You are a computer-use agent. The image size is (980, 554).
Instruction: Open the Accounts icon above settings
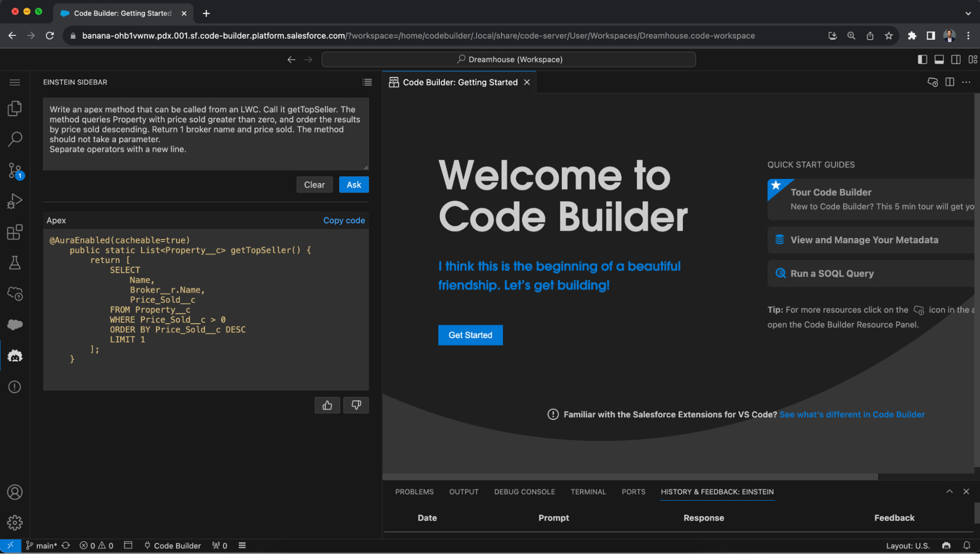15,492
